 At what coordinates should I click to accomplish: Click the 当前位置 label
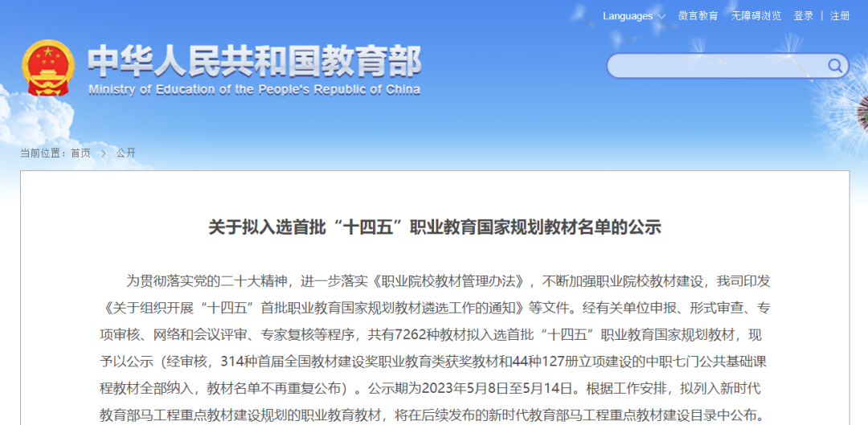click(x=43, y=153)
